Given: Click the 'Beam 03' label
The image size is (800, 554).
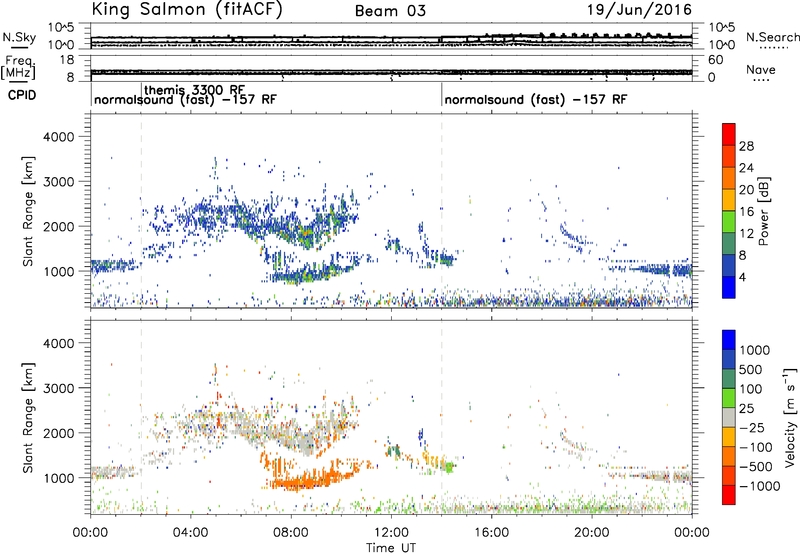Looking at the screenshot, I should pyautogui.click(x=390, y=11).
